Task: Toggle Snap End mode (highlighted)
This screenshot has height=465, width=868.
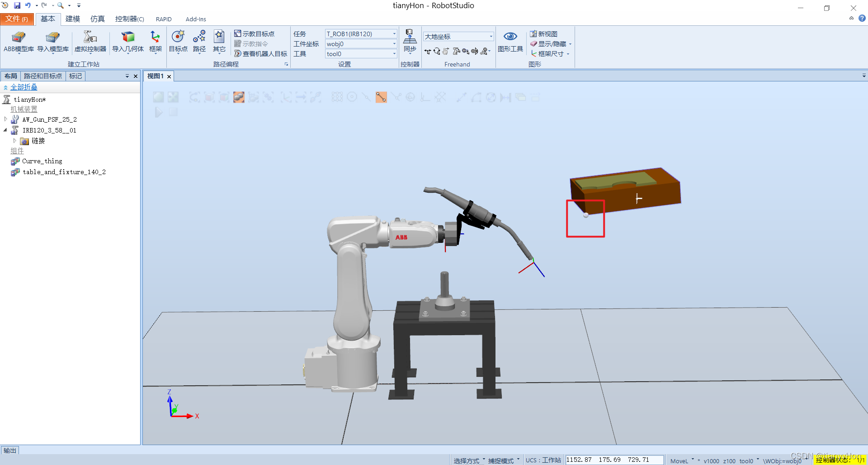Action: coord(381,97)
